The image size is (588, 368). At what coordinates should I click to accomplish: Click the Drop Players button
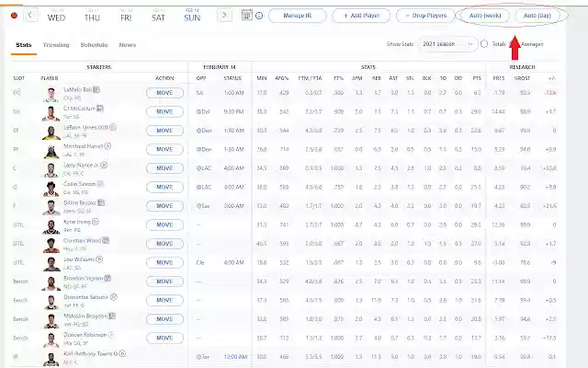(425, 16)
